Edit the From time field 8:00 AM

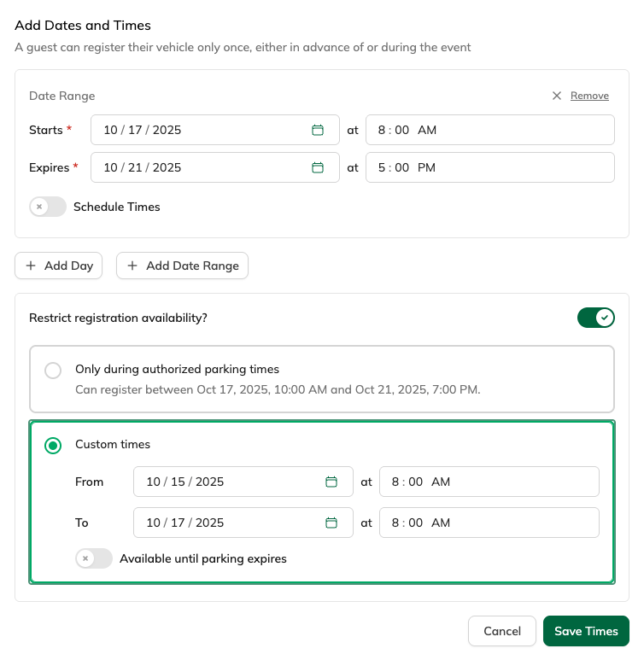tap(489, 482)
